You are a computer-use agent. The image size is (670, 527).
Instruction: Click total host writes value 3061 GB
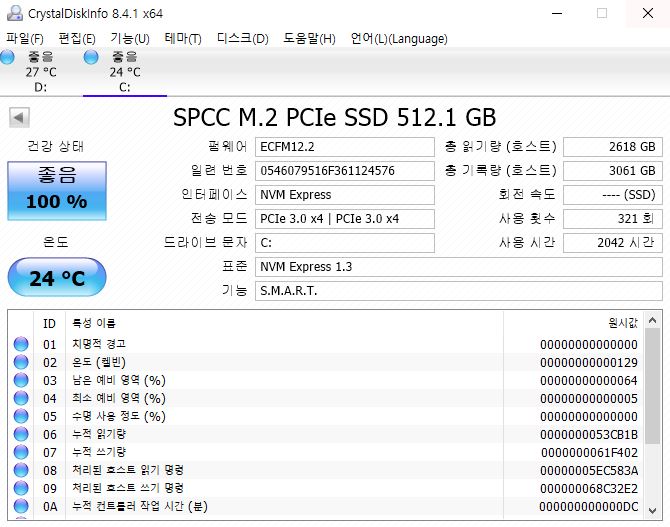(613, 171)
